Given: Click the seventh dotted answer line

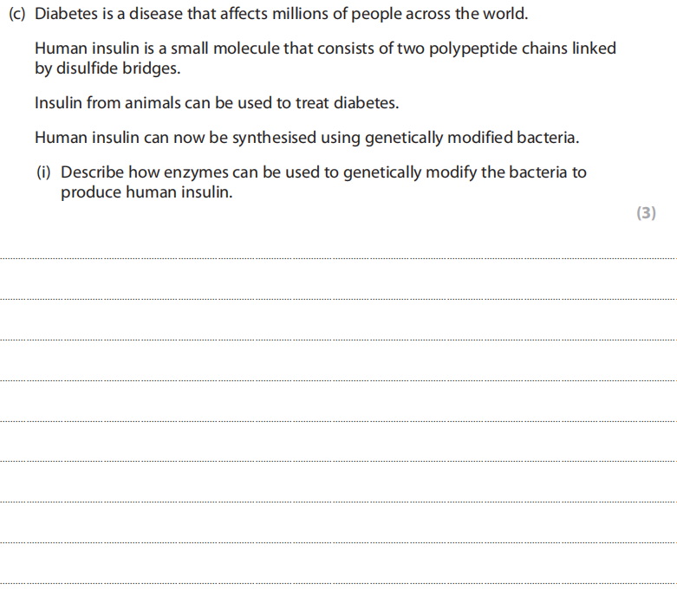Looking at the screenshot, I should click(x=338, y=502).
